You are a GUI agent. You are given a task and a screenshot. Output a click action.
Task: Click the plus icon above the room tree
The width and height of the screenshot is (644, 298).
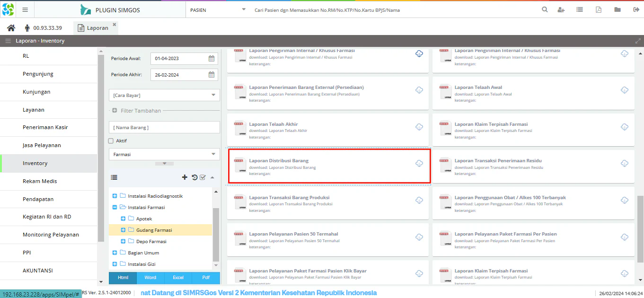[185, 177]
